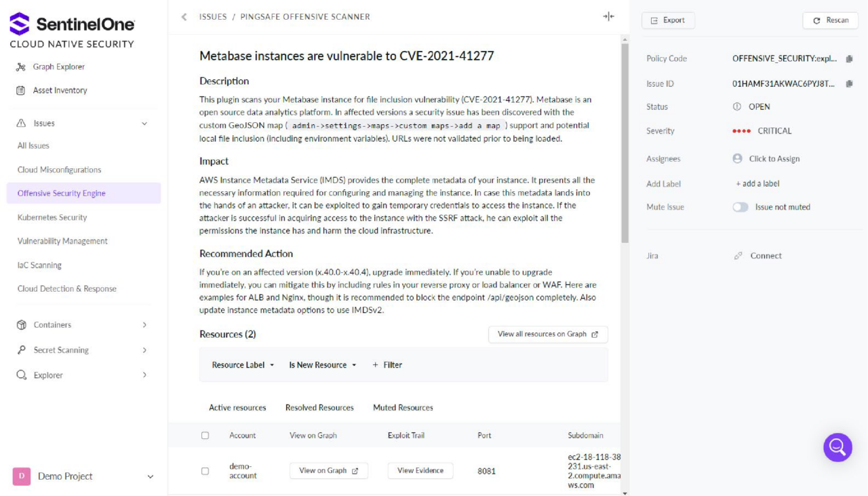
Task: Open All Issues in sidebar
Action: click(33, 146)
